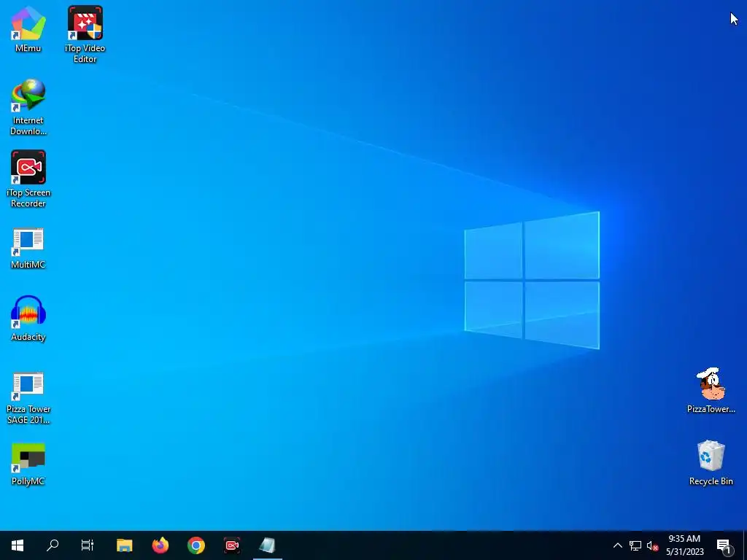Viewport: 747px width, 560px height.
Task: Open the clock showing 9:35 AM
Action: click(684, 545)
